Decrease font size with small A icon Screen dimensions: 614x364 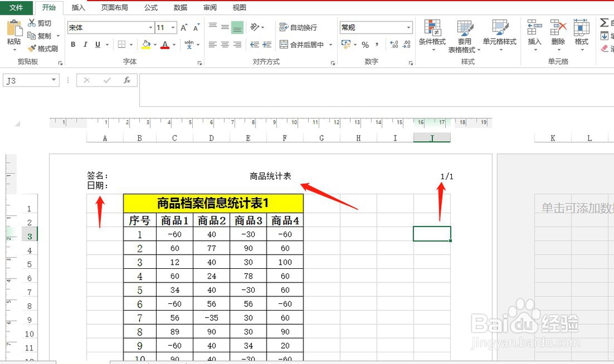[196, 28]
